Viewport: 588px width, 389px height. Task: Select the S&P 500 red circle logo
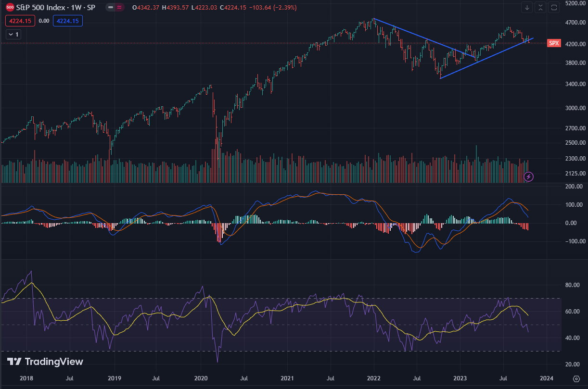pos(10,7)
